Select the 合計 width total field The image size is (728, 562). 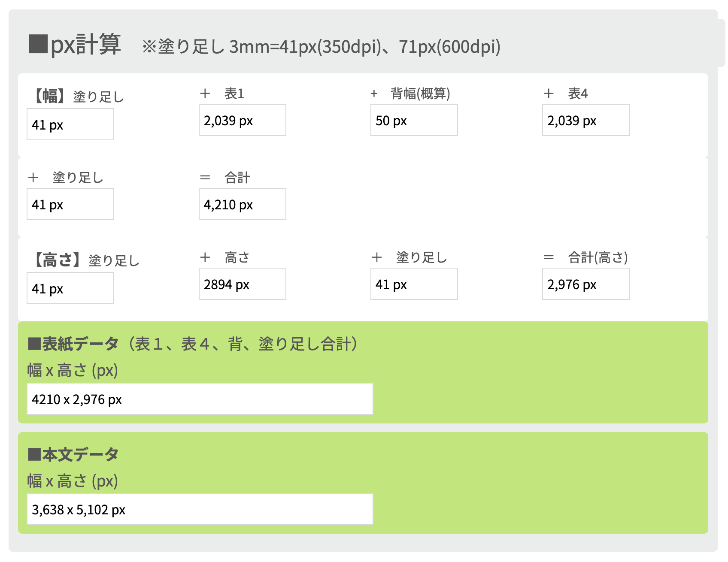tap(242, 204)
